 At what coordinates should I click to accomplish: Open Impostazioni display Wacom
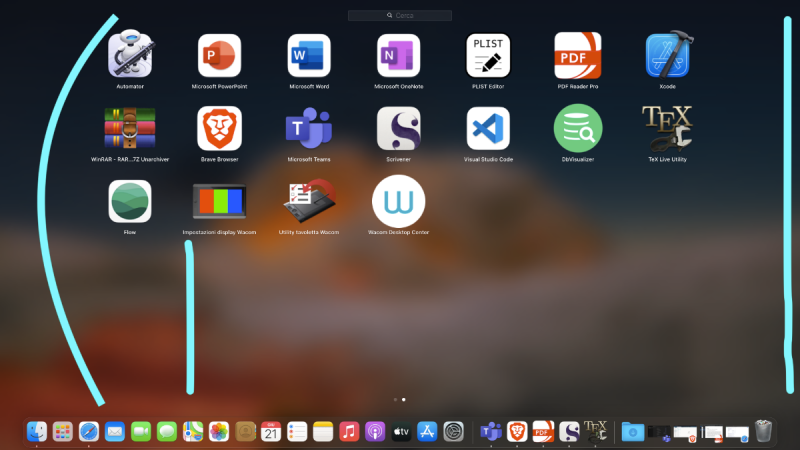click(219, 201)
